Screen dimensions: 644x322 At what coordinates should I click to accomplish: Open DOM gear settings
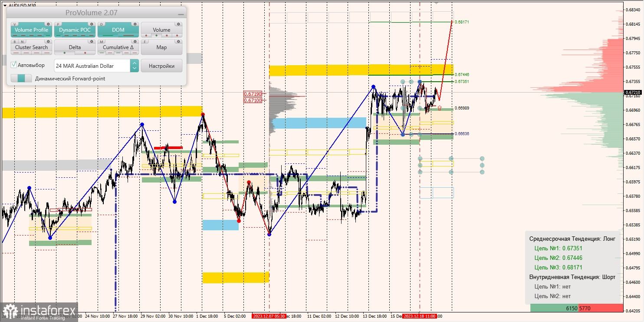coord(135,24)
